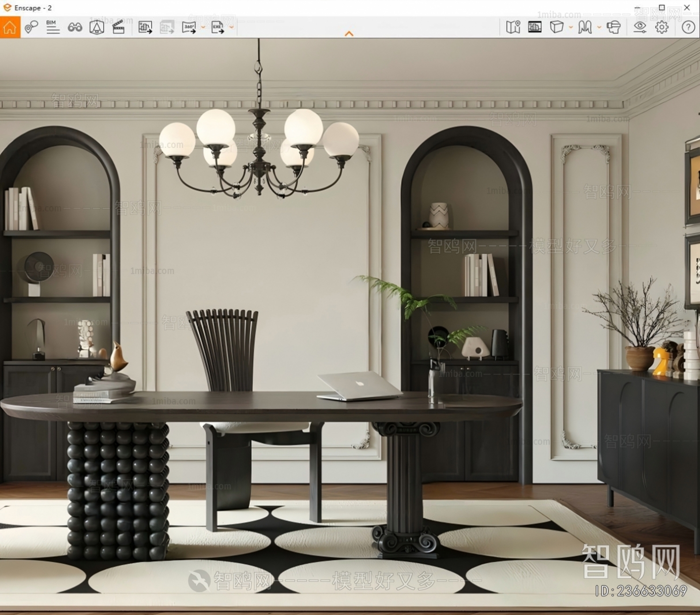Click the screenshot export icon
The height and width of the screenshot is (615, 700).
145,27
